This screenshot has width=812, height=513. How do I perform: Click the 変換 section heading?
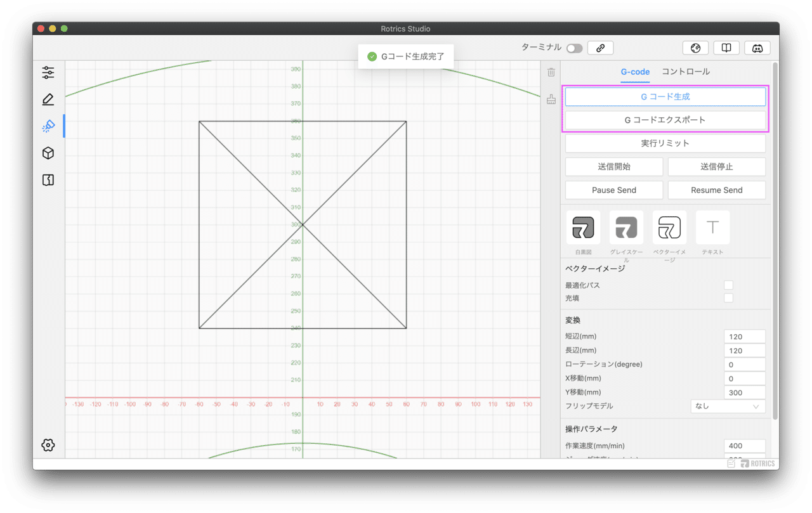click(x=573, y=320)
